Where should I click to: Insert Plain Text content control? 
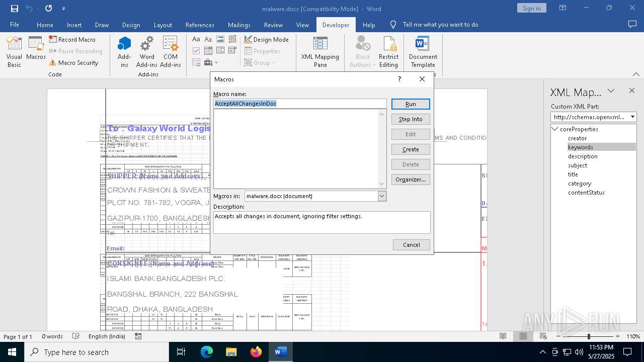tap(208, 39)
